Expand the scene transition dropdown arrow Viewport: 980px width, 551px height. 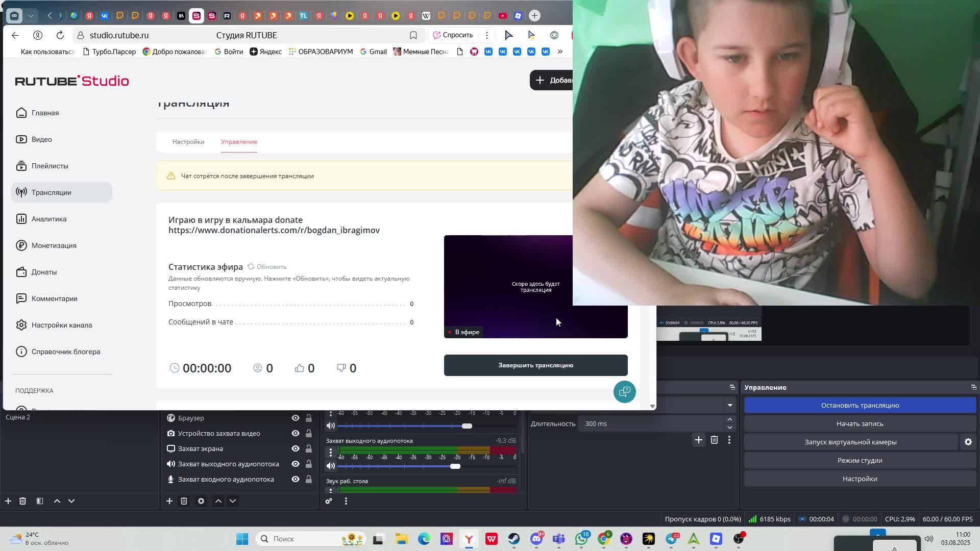click(730, 405)
